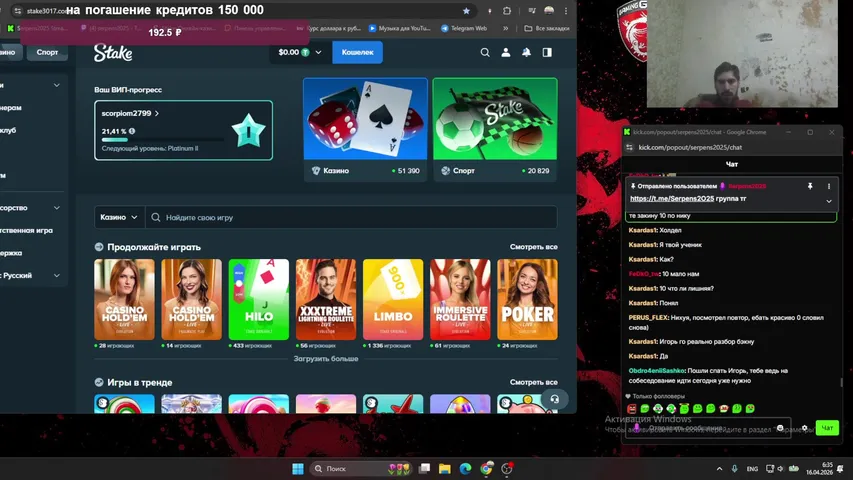Open scorpiom2799 profile arrow
Image resolution: width=853 pixels, height=480 pixels.
pos(157,113)
